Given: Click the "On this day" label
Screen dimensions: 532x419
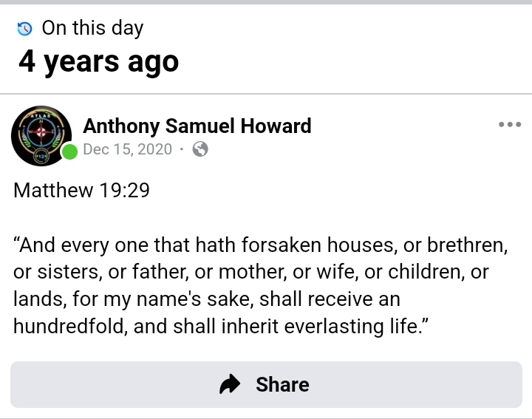Looking at the screenshot, I should [x=92, y=29].
